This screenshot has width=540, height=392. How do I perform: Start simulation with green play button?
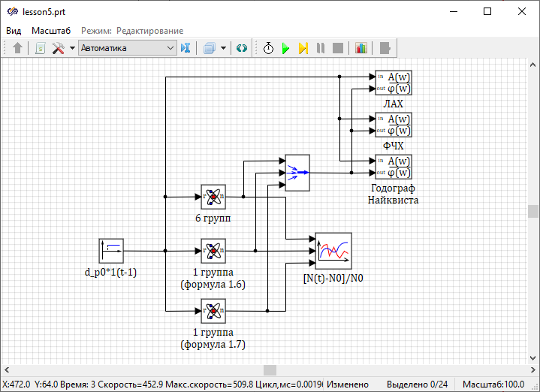[285, 48]
